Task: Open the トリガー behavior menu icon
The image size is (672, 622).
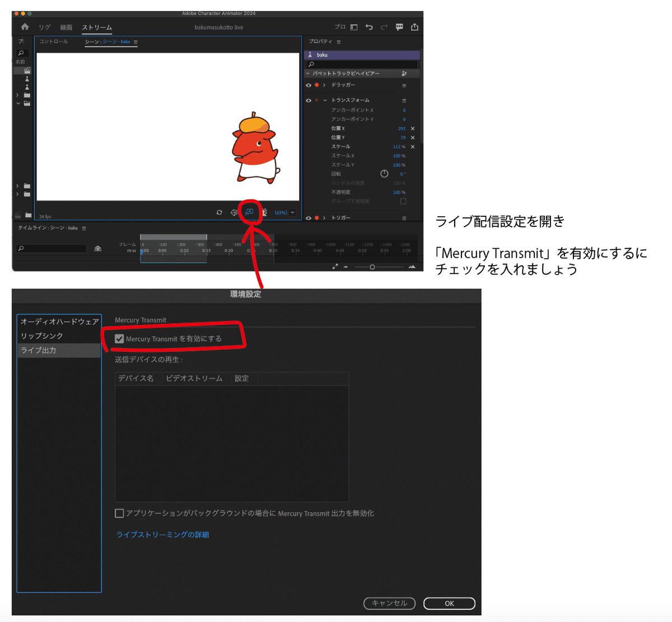Action: click(404, 218)
